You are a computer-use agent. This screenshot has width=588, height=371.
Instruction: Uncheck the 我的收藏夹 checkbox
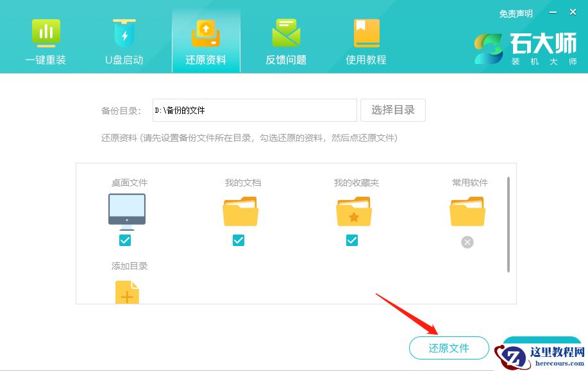pyautogui.click(x=352, y=240)
